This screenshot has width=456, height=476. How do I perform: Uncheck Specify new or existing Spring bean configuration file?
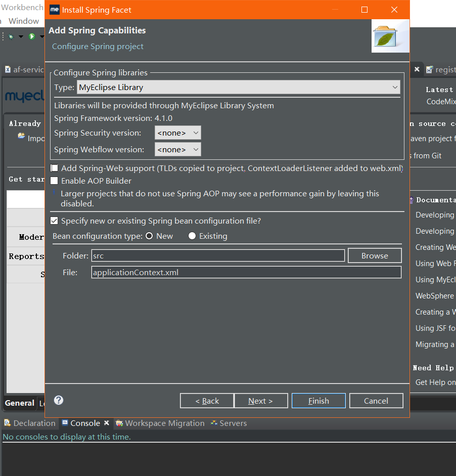pyautogui.click(x=54, y=221)
